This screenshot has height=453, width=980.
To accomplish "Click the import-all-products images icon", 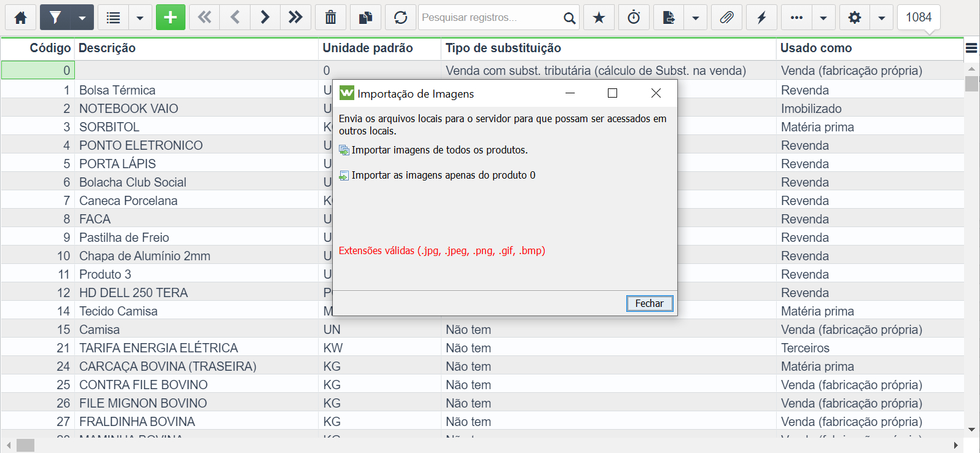I will coord(344,150).
